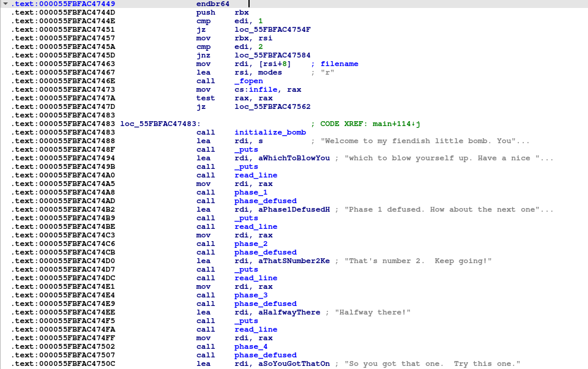Viewport: 588px width, 369px height.
Task: Click operand "rbx, rsi" at 47457
Action: [x=253, y=39]
